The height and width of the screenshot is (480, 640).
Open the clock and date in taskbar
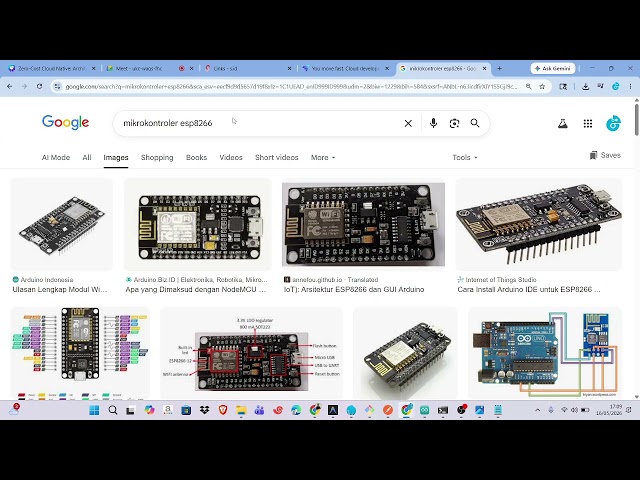click(608, 410)
